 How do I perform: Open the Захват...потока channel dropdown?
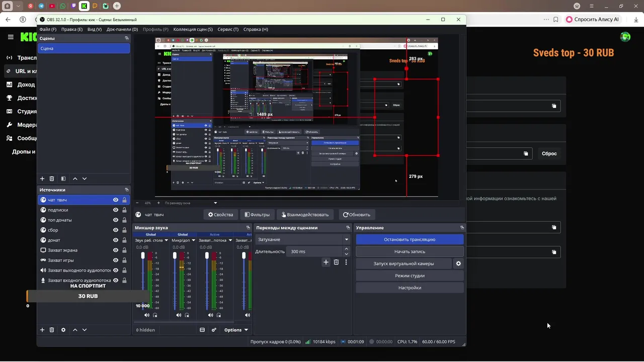point(231,240)
